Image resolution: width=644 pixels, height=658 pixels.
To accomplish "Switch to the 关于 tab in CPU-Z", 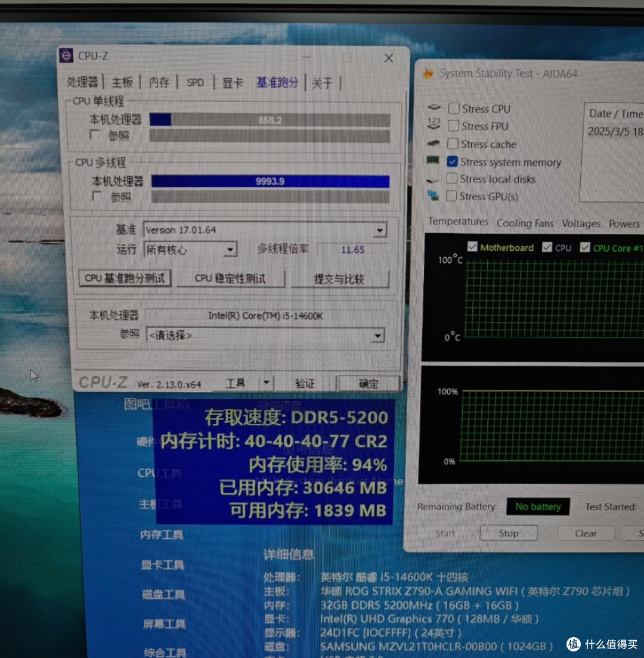I will coord(322,83).
